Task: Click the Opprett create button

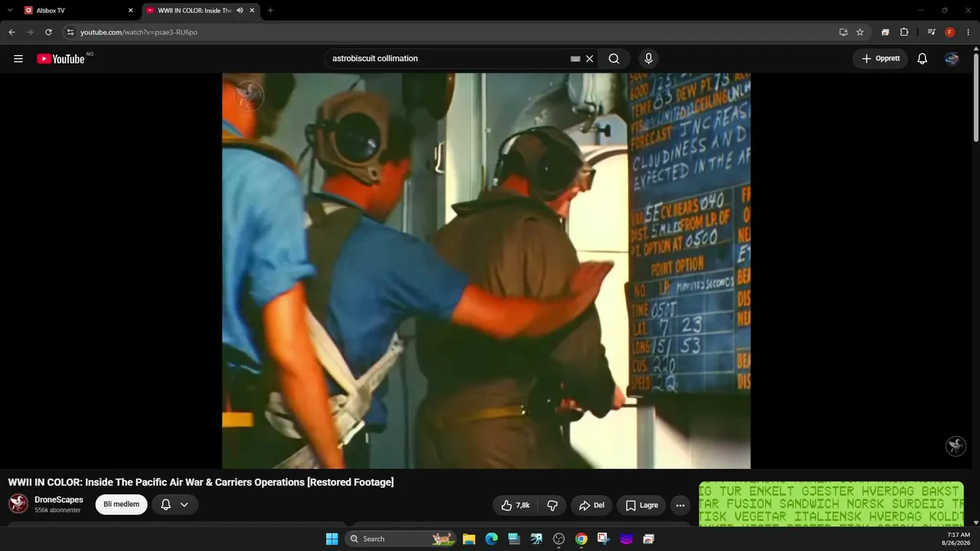Action: 880,59
